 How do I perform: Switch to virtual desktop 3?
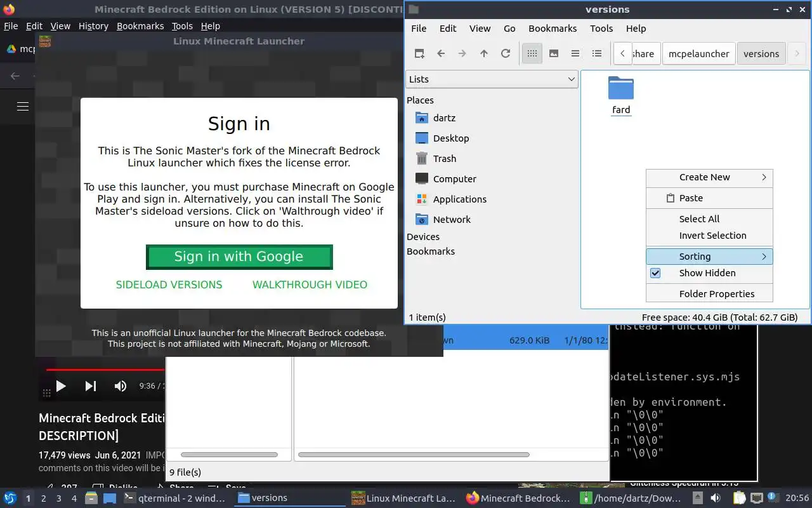coord(58,498)
